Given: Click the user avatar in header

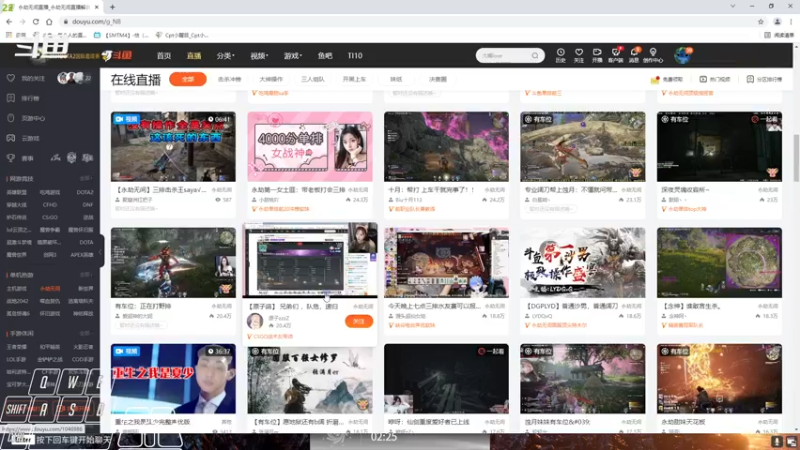Looking at the screenshot, I should tap(682, 55).
